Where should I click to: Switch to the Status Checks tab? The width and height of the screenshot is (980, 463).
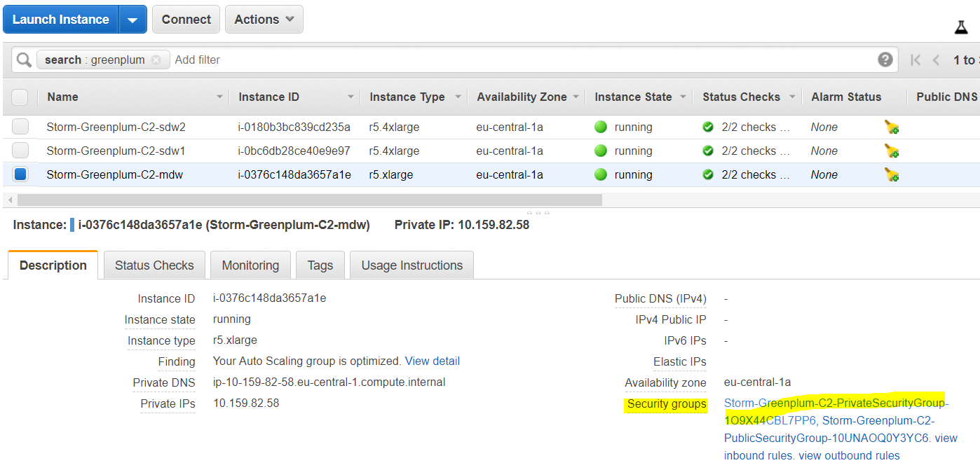point(154,265)
